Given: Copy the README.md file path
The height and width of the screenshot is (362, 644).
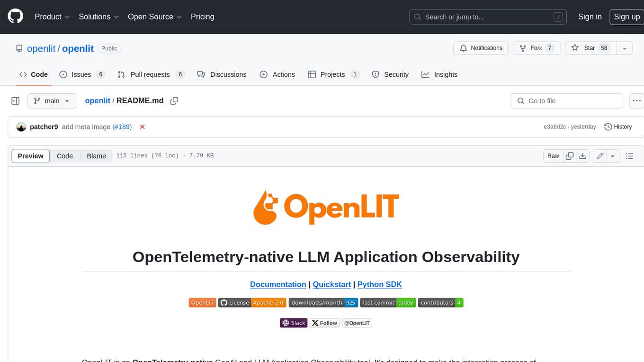Looking at the screenshot, I should tap(174, 101).
